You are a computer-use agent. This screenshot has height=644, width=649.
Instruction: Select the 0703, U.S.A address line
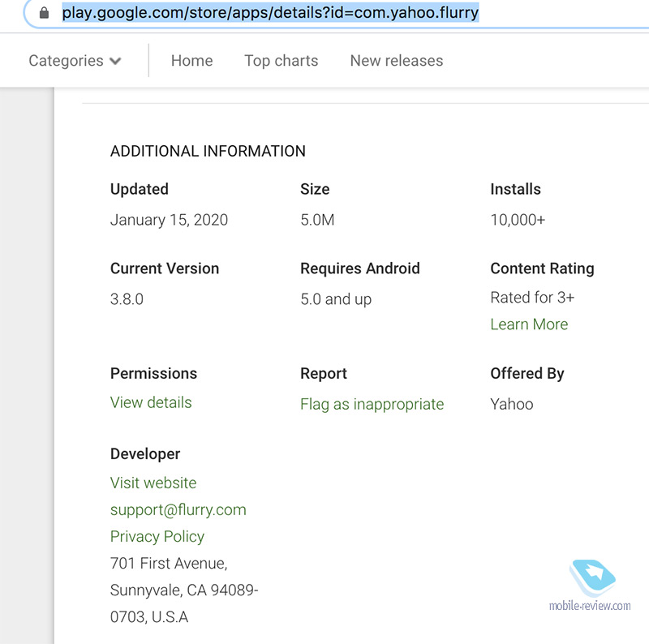point(149,616)
